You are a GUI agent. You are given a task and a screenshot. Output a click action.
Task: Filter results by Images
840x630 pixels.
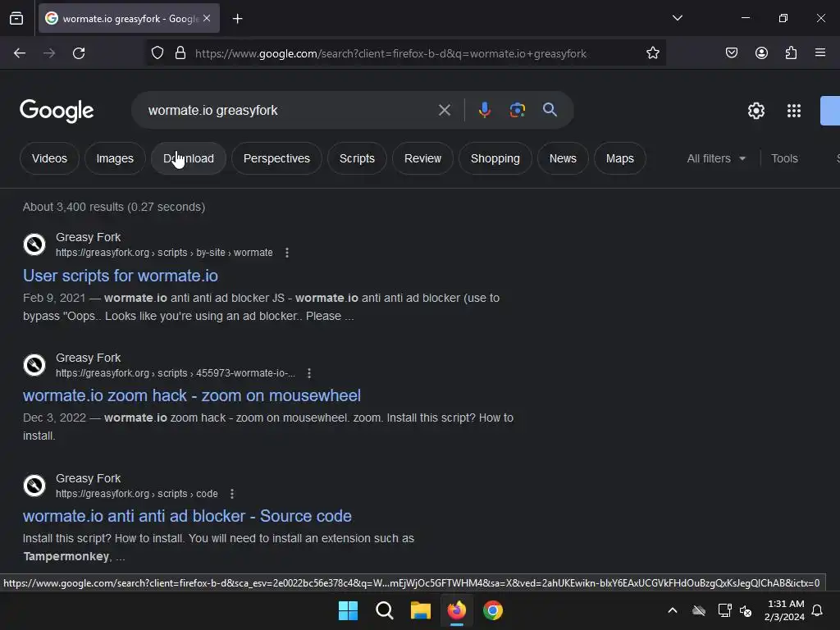[115, 158]
